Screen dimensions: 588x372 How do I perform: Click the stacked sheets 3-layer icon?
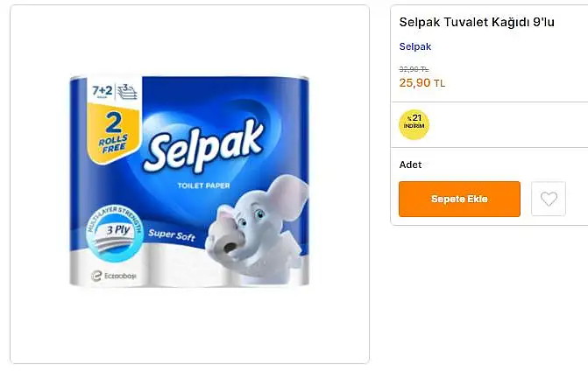[127, 92]
